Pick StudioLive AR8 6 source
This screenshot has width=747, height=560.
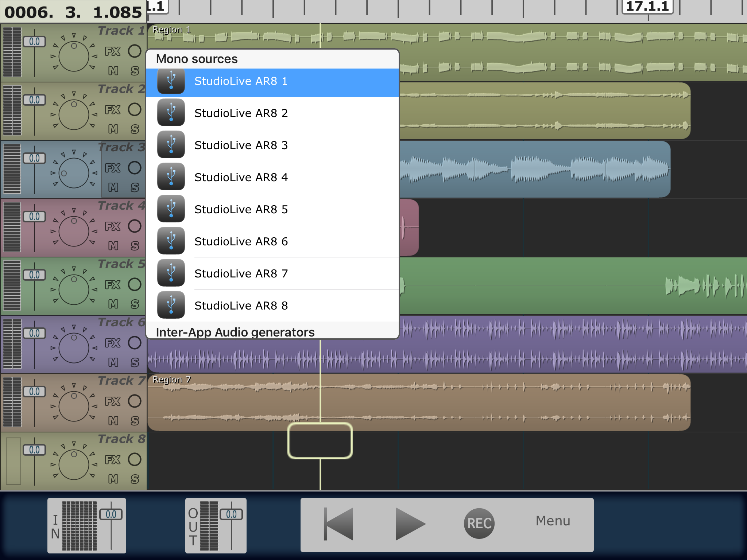(272, 241)
